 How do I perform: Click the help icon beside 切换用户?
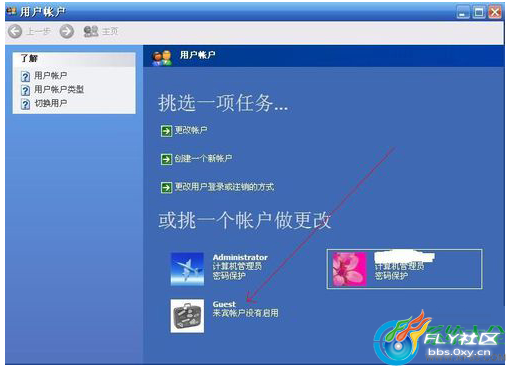[25, 104]
